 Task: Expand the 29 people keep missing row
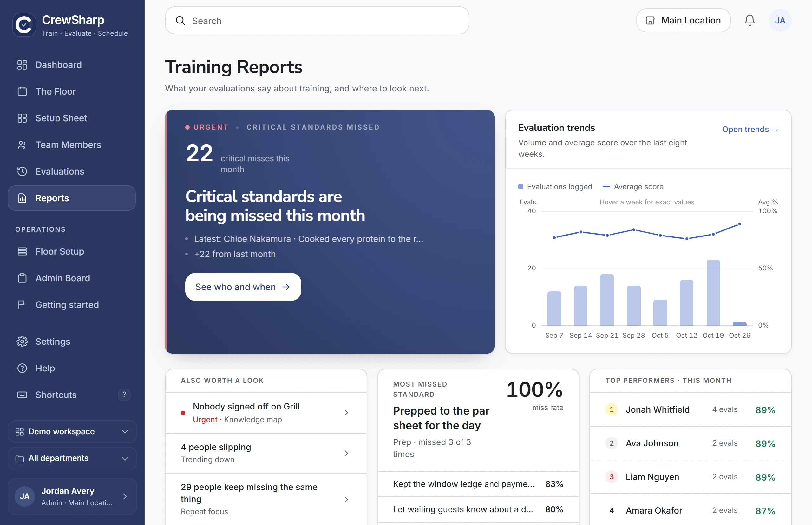(x=266, y=499)
